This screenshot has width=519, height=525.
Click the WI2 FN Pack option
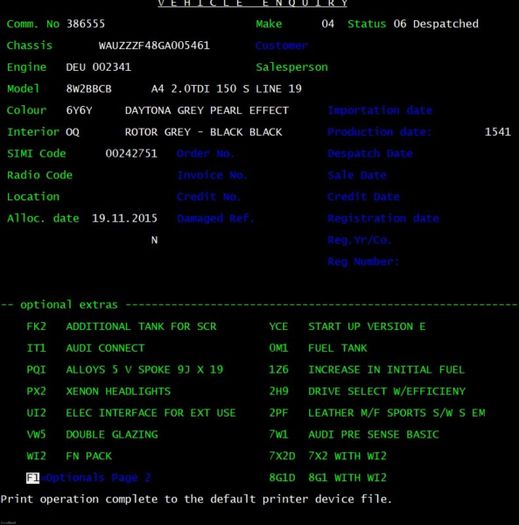[69, 456]
